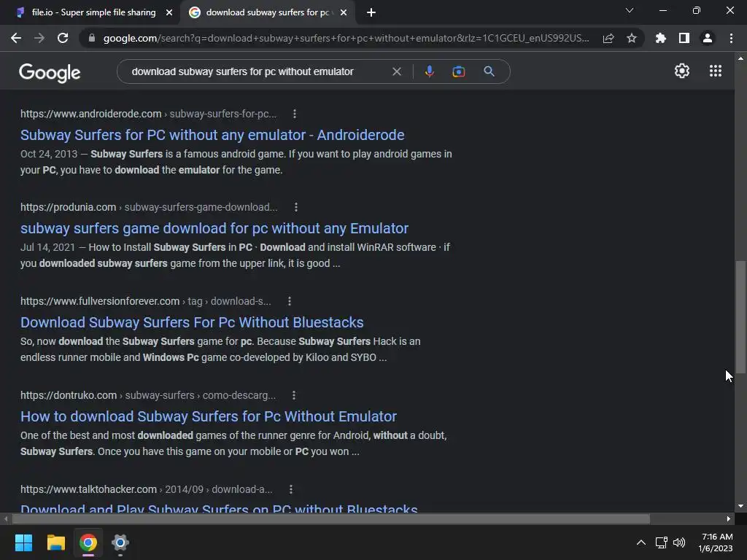Select the download subway surfers tab
Screen dimensions: 747x560
tap(267, 12)
